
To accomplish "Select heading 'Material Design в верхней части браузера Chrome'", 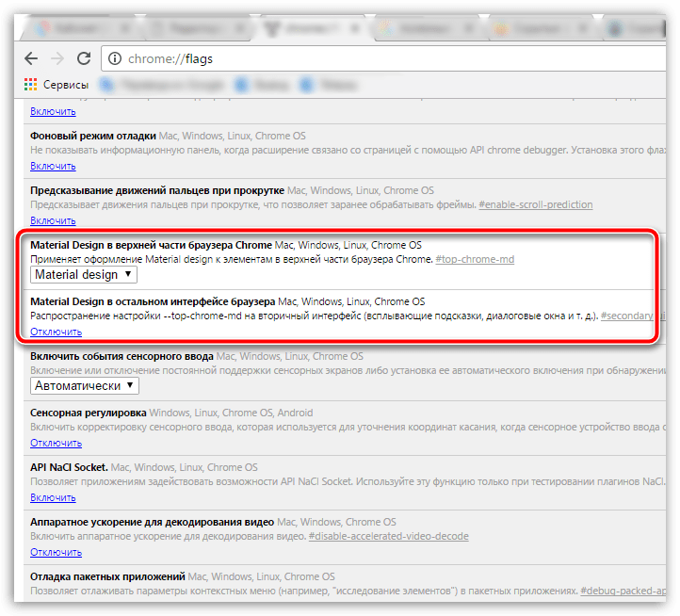I will tap(151, 245).
